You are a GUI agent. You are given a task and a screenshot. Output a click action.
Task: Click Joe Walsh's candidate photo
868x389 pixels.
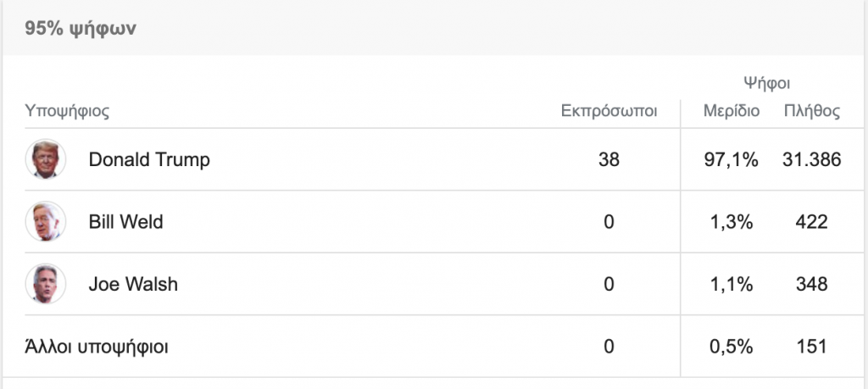coord(45,284)
